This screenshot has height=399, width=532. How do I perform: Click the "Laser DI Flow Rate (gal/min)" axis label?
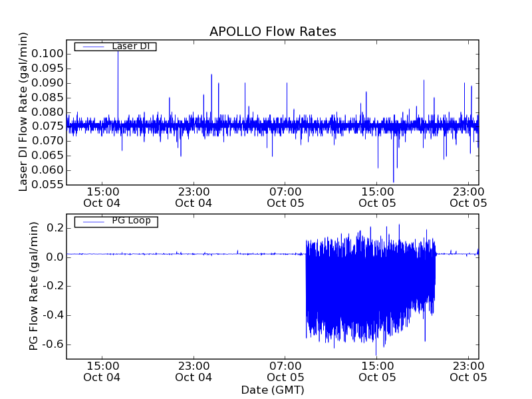pos(23,112)
